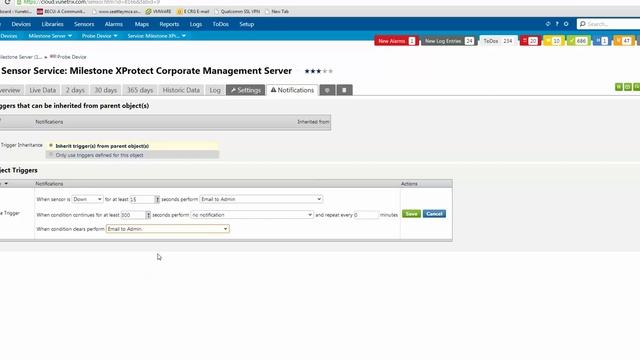Open the sensor state Down dropdown
Image resolution: width=640 pixels, height=360 pixels.
[87, 199]
